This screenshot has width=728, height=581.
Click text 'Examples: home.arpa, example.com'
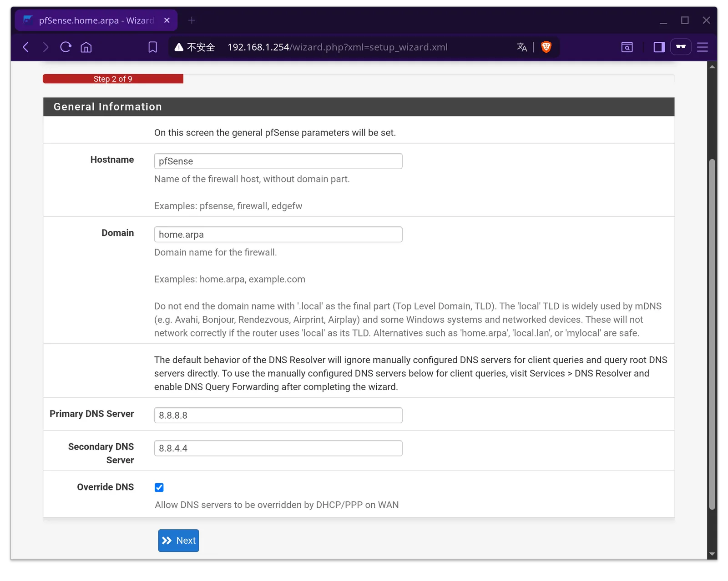pyautogui.click(x=230, y=279)
